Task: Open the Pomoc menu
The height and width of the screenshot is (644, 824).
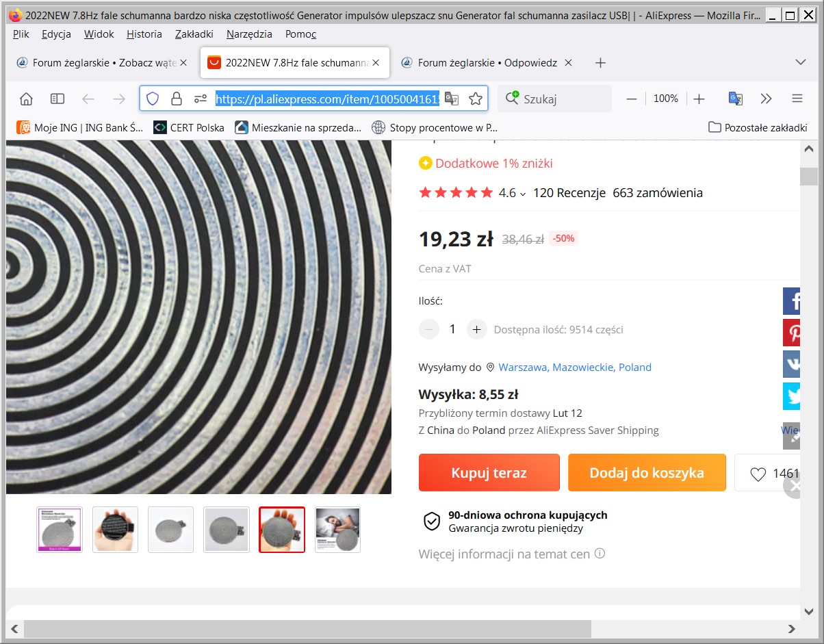Action: [300, 34]
